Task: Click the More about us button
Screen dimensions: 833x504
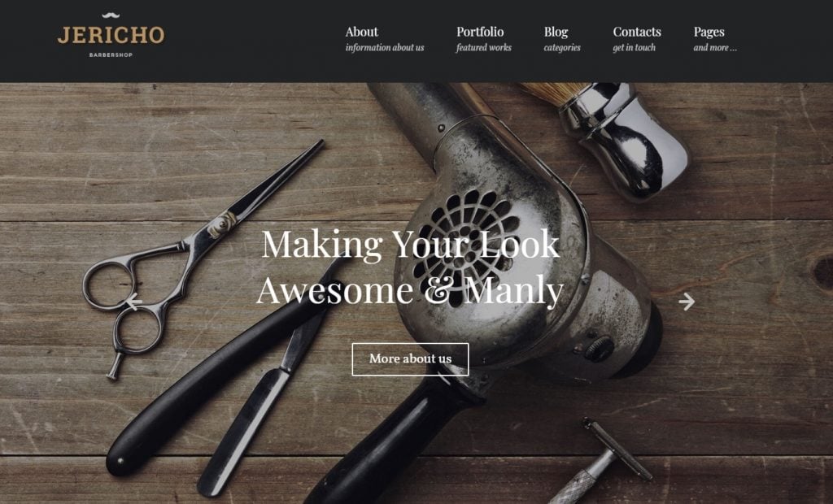Action: point(410,359)
